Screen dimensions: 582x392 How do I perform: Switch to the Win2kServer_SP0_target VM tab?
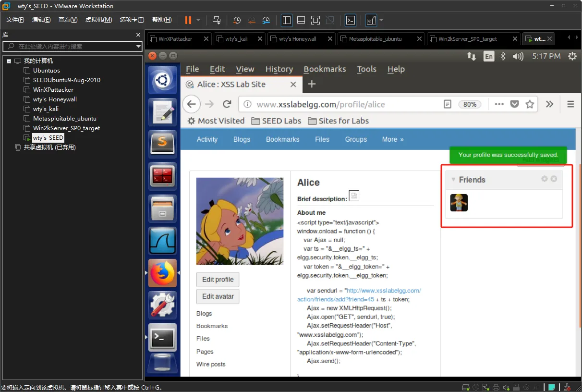468,39
